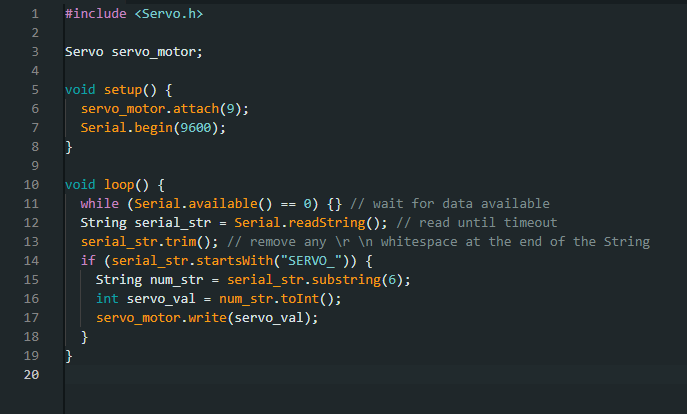Click 'available' in Serial.available()
The width and height of the screenshot is (687, 414).
tap(223, 204)
